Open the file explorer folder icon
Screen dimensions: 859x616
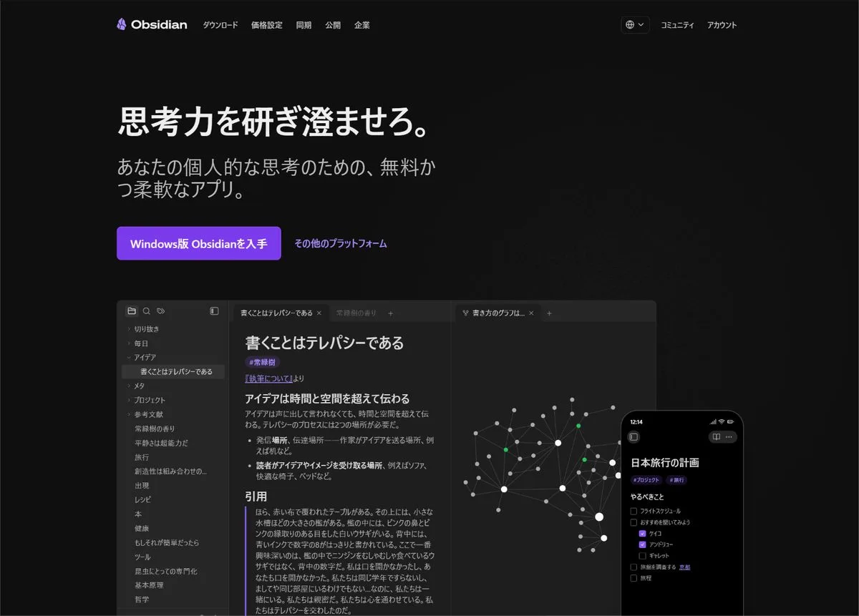132,311
